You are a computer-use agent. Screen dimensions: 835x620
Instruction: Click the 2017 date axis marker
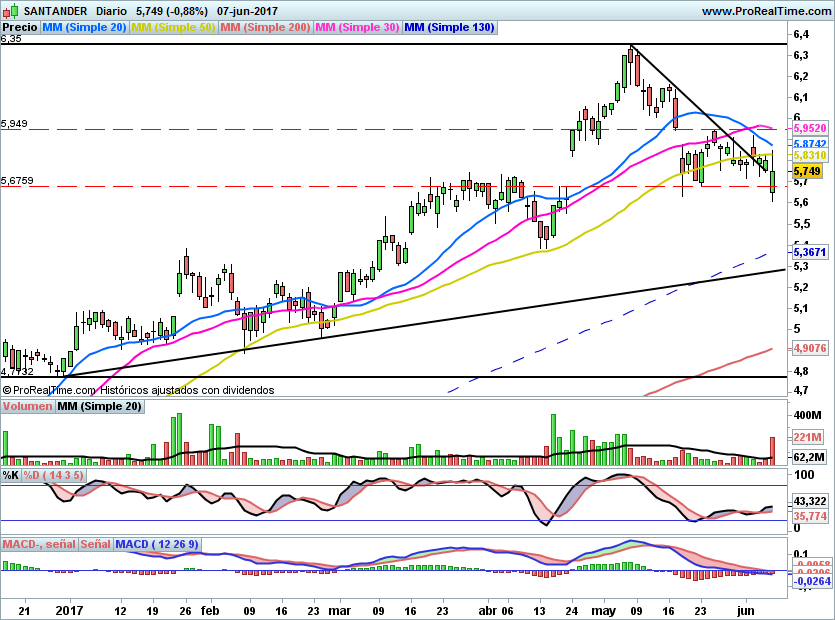coord(68,608)
